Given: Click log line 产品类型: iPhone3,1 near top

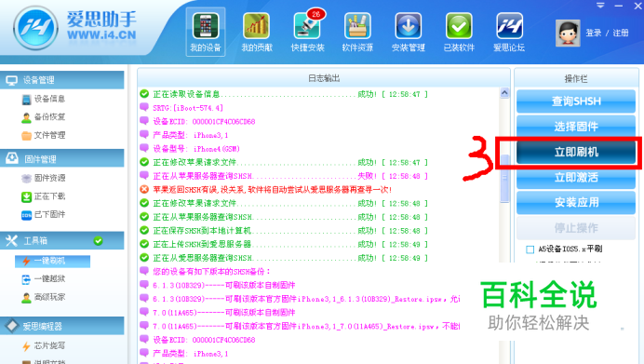Looking at the screenshot, I should pyautogui.click(x=191, y=135).
